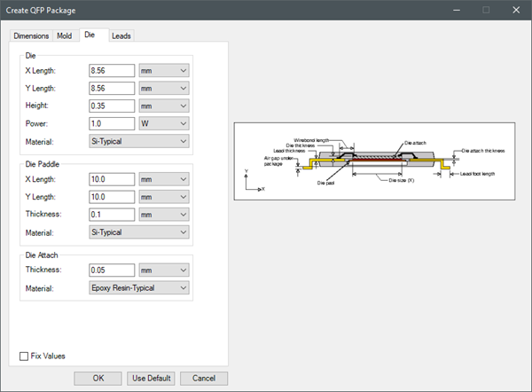Open Die X Length unit dropdown
The height and width of the screenshot is (392, 532).
164,70
